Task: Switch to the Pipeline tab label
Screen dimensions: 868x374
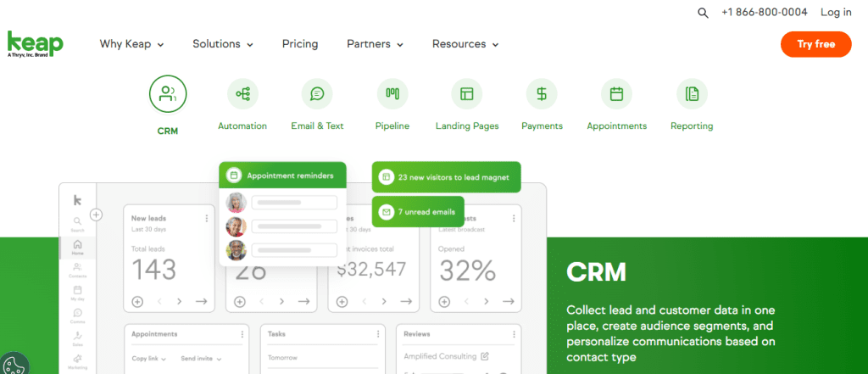Action: click(x=392, y=126)
